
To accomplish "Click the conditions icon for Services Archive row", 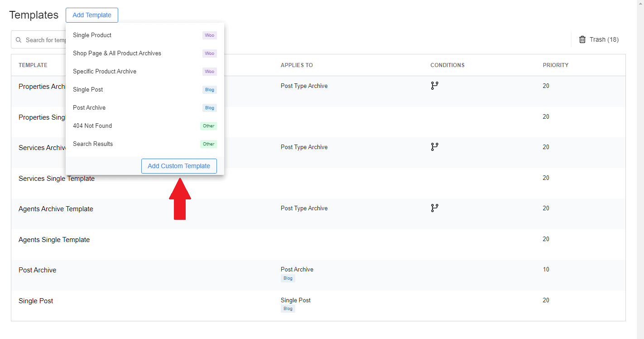I will [434, 147].
